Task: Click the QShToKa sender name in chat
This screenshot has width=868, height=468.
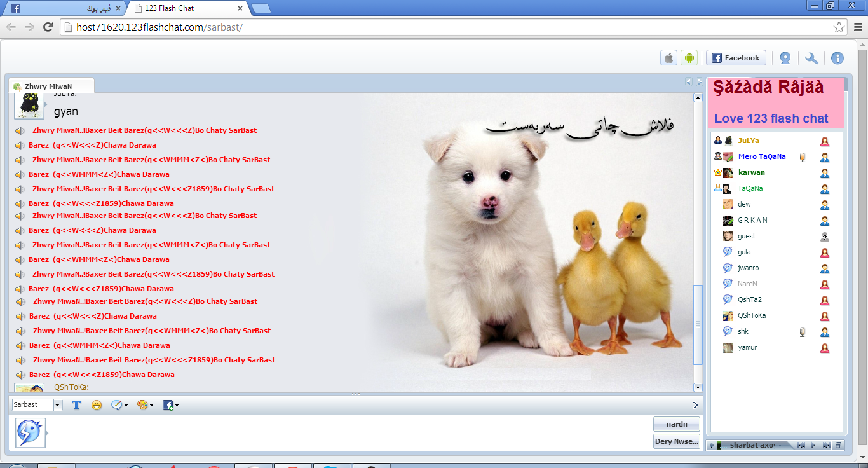Action: click(71, 387)
